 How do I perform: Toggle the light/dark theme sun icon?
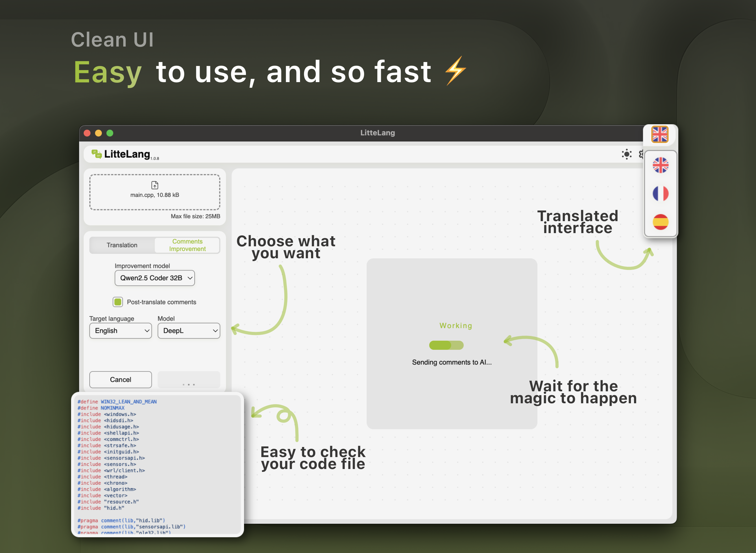626,154
